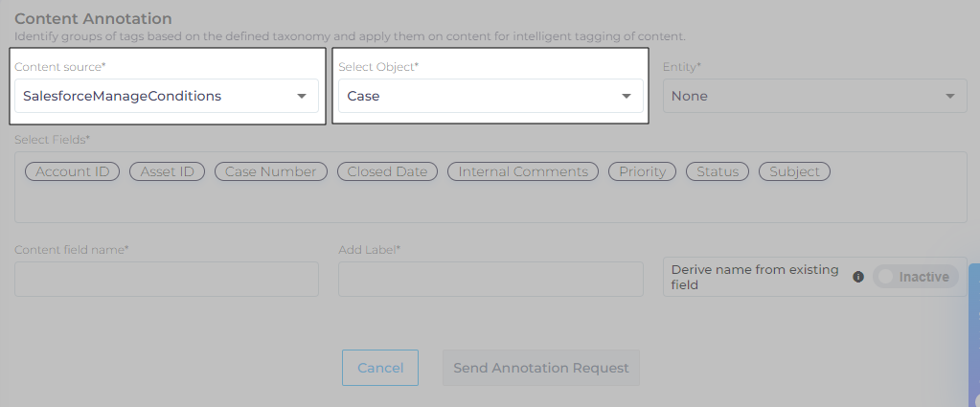Select the Internal Comments field chip
The width and height of the screenshot is (980, 407).
pos(523,171)
